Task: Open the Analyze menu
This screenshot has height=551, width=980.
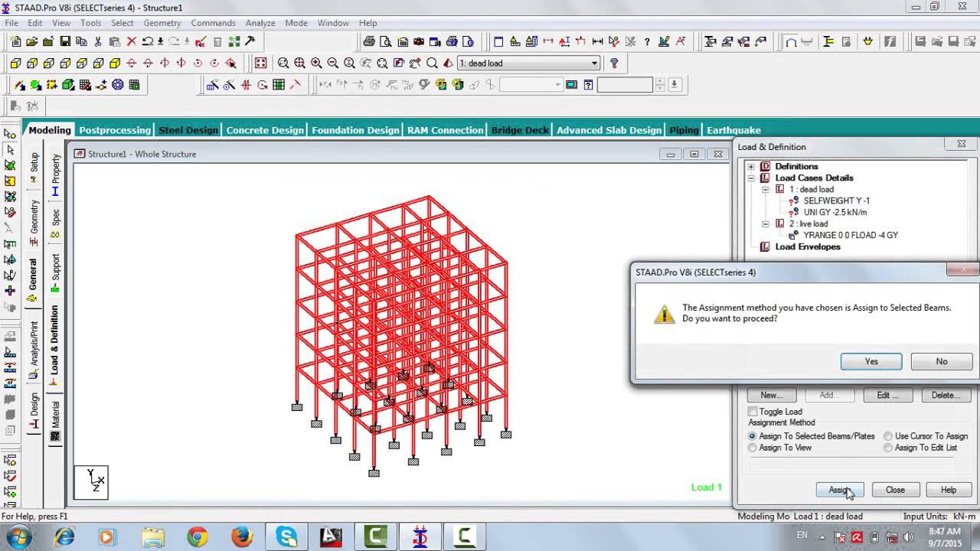Action: [x=260, y=23]
